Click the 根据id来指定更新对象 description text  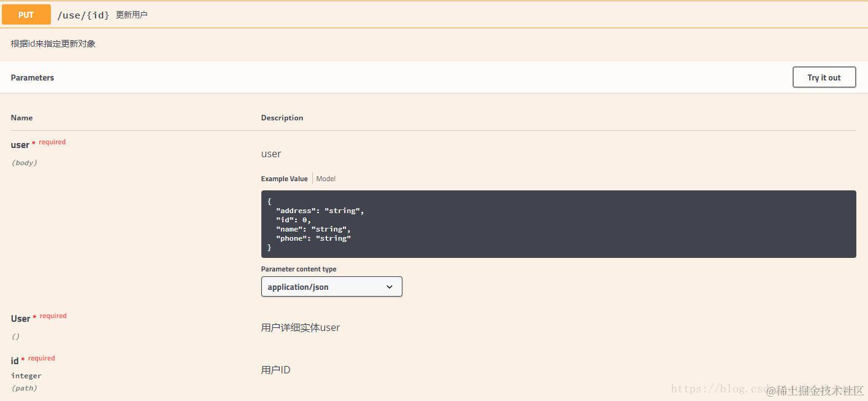[53, 44]
